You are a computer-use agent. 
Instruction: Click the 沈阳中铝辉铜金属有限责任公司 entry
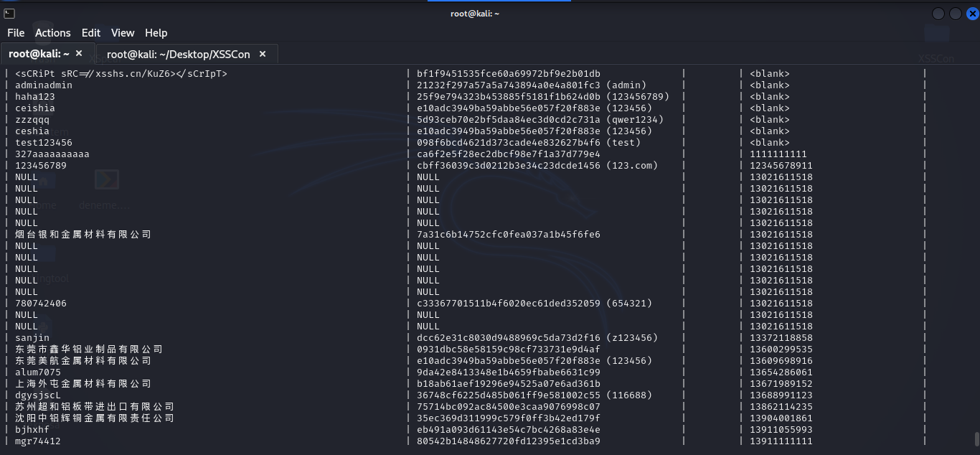coord(95,418)
